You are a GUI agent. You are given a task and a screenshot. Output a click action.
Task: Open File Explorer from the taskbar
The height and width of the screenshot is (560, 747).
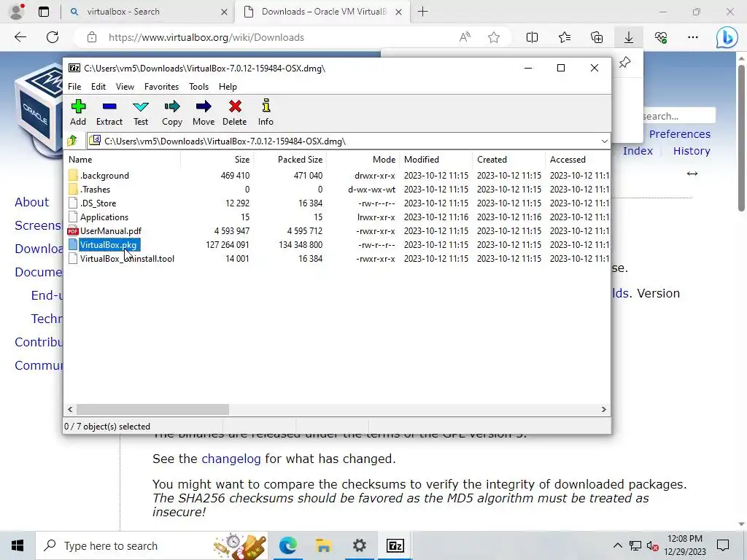[323, 545]
